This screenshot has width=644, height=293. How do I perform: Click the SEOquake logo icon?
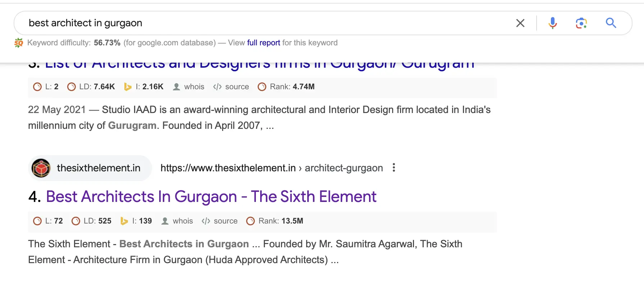19,43
